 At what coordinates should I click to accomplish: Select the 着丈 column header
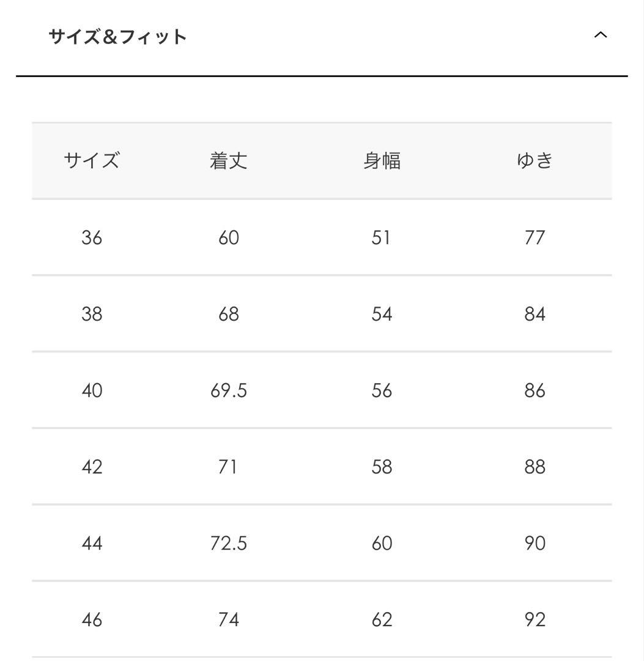[229, 160]
